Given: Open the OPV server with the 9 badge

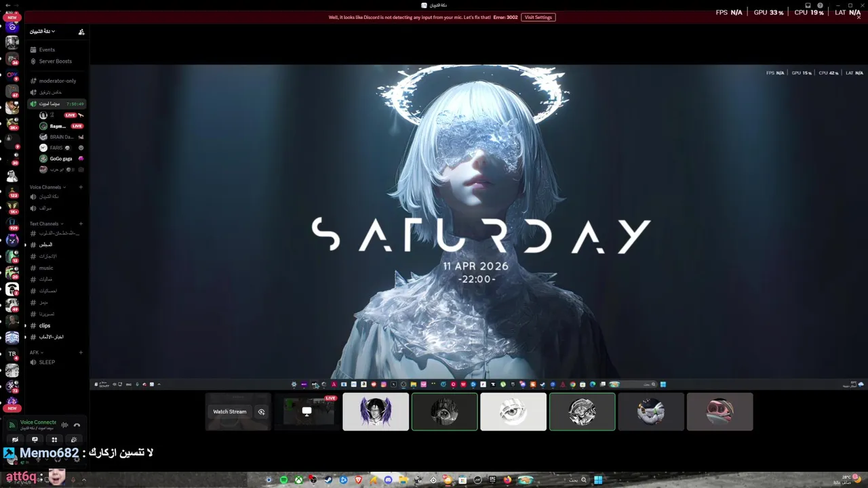Looking at the screenshot, I should pyautogui.click(x=12, y=75).
